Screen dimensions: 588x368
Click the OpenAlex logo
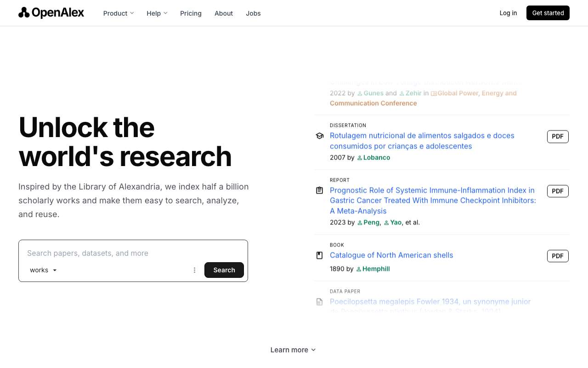tap(51, 13)
